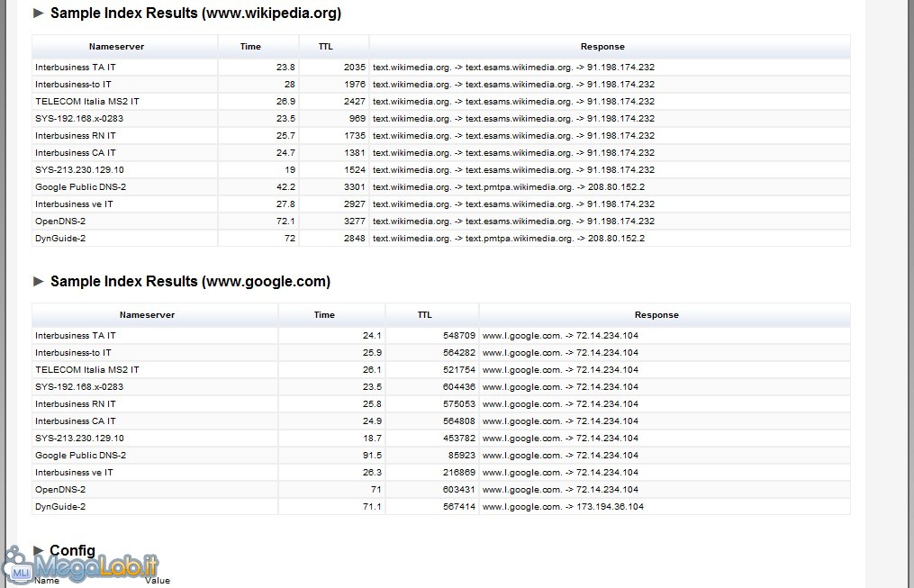This screenshot has height=588, width=914.
Task: Click the Interbusiness TA IT google response 72.14.234.104
Action: (608, 336)
